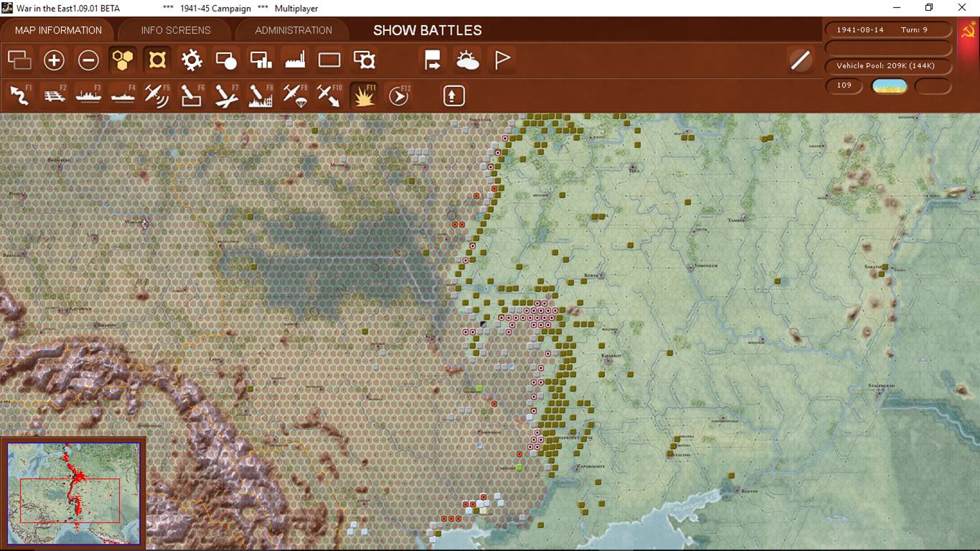
Task: Select the F4 ship mode icon
Action: click(x=123, y=95)
